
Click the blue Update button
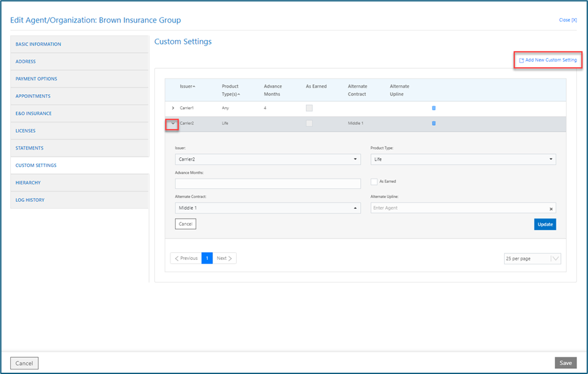(545, 224)
